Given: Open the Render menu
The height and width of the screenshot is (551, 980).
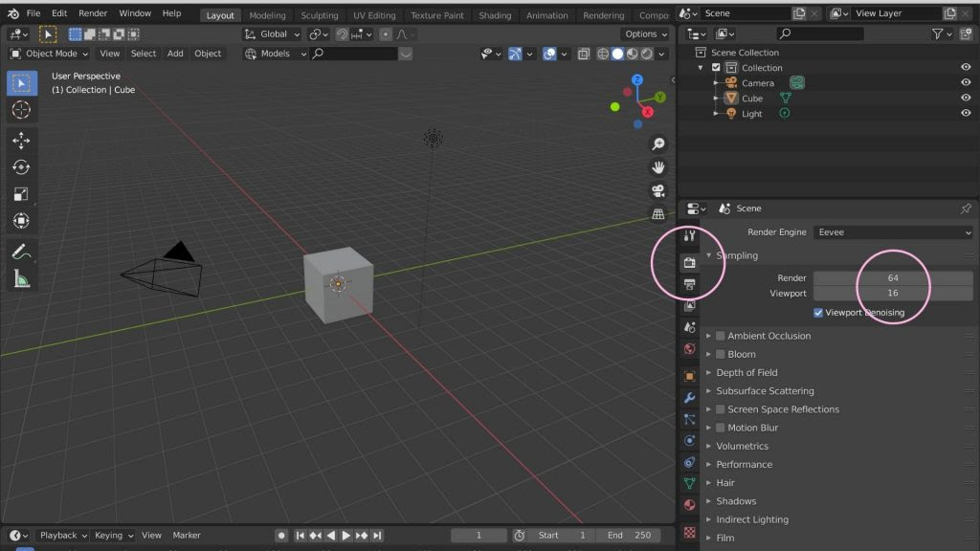Looking at the screenshot, I should 93,13.
